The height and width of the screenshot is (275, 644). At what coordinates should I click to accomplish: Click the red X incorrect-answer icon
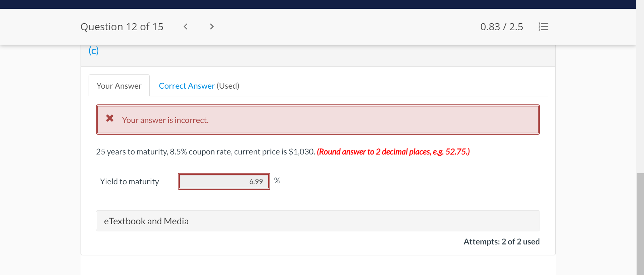[x=109, y=118]
